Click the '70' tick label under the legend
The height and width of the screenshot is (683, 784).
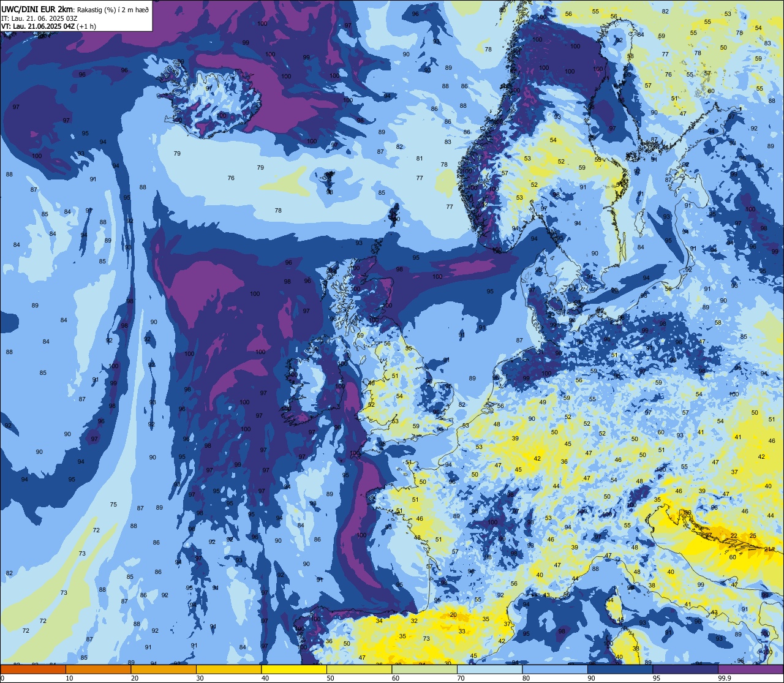click(461, 678)
